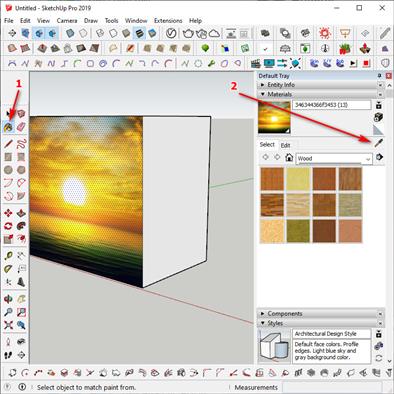Viewport: 394px width, 394px height.
Task: Click the Create new style icon
Action: coord(379,346)
